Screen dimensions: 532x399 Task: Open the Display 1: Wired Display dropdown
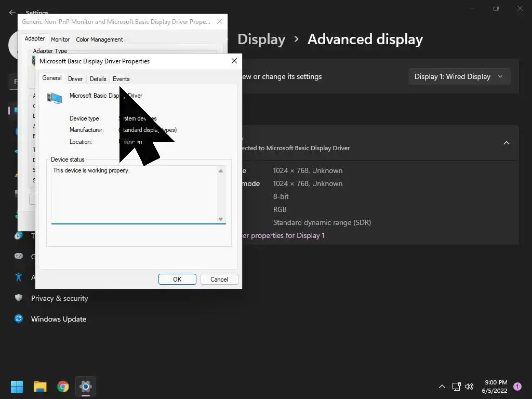pyautogui.click(x=459, y=76)
